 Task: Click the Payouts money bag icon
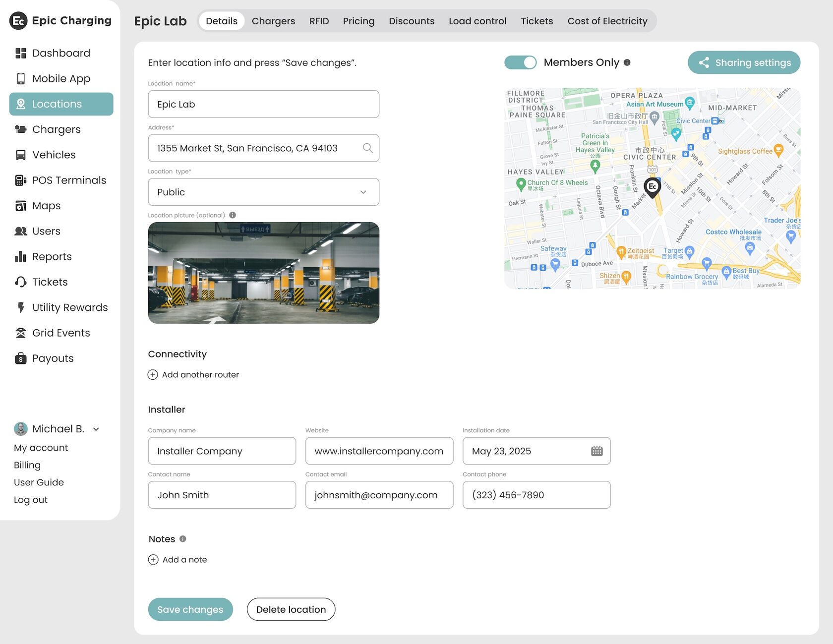20,358
